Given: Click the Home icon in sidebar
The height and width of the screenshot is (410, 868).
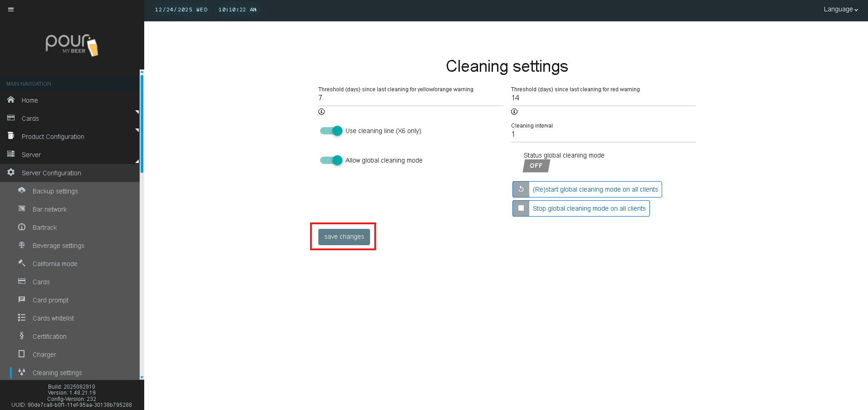Looking at the screenshot, I should coord(11,100).
